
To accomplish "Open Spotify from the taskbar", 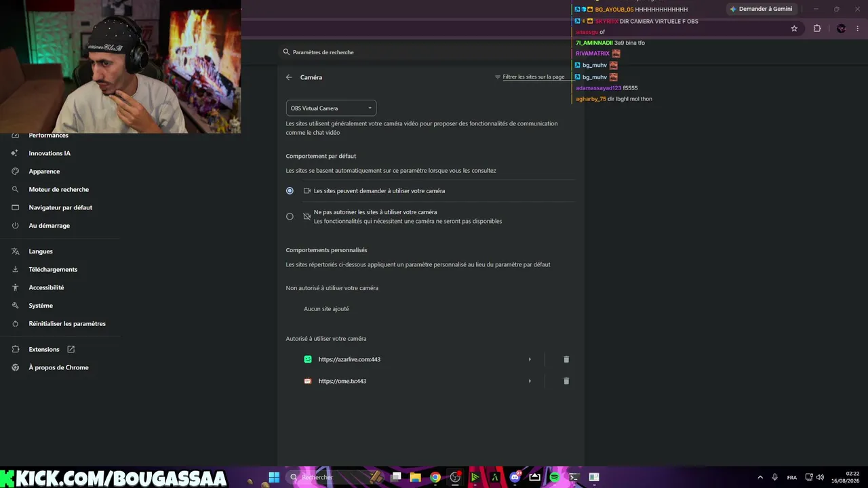I will tap(554, 477).
